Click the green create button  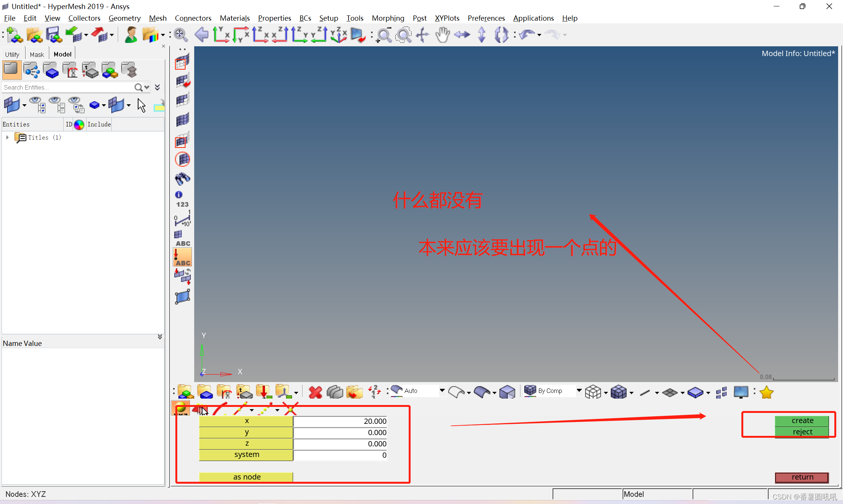click(802, 420)
